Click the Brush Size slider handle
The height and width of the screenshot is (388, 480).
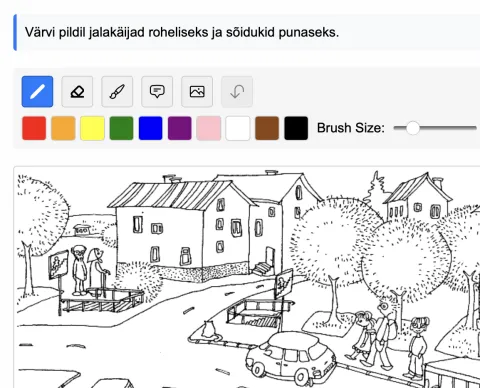[x=413, y=128]
